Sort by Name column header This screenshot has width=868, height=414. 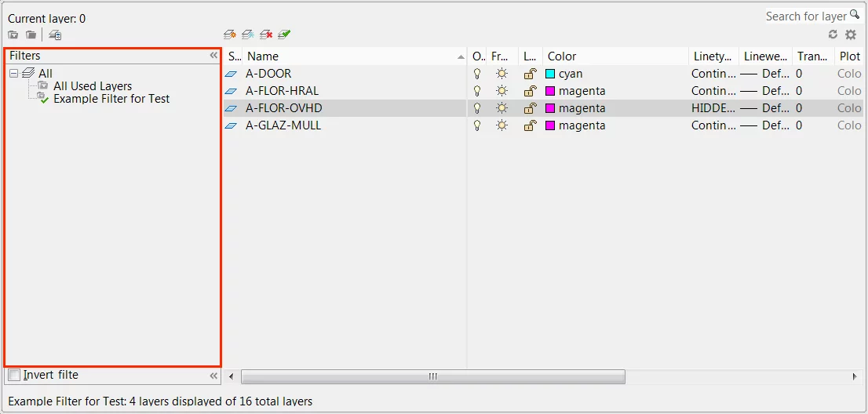click(x=355, y=56)
